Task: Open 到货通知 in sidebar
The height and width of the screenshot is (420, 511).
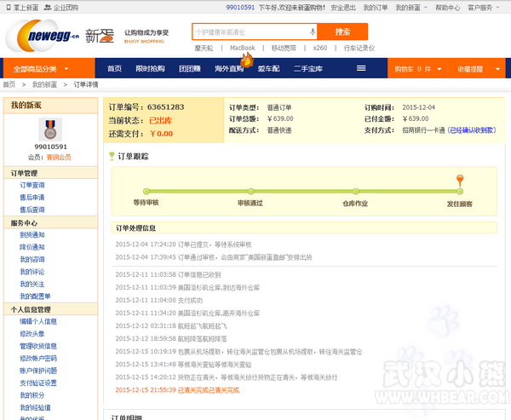Action: click(x=32, y=234)
